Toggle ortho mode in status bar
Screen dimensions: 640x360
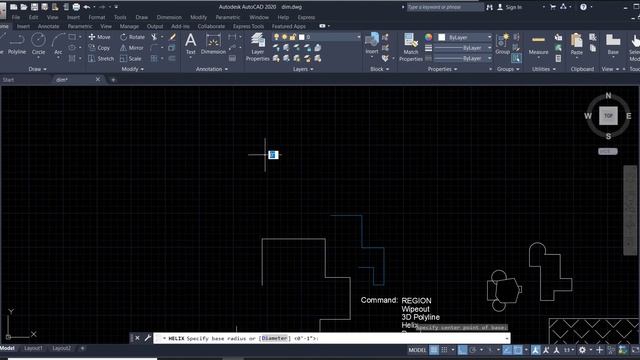[x=462, y=350]
